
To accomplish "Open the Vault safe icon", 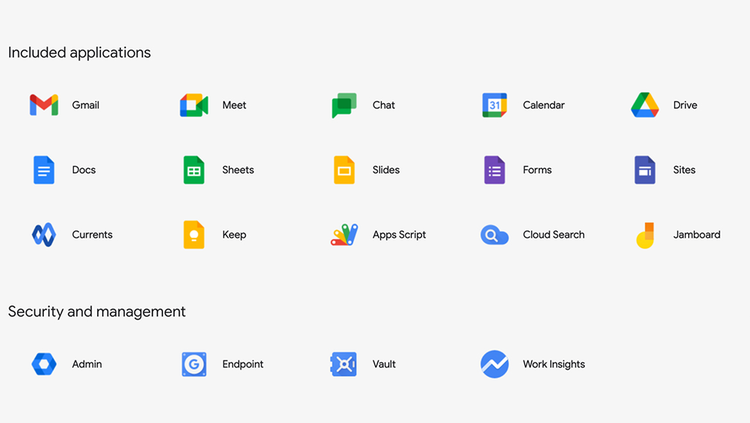I will pyautogui.click(x=344, y=364).
